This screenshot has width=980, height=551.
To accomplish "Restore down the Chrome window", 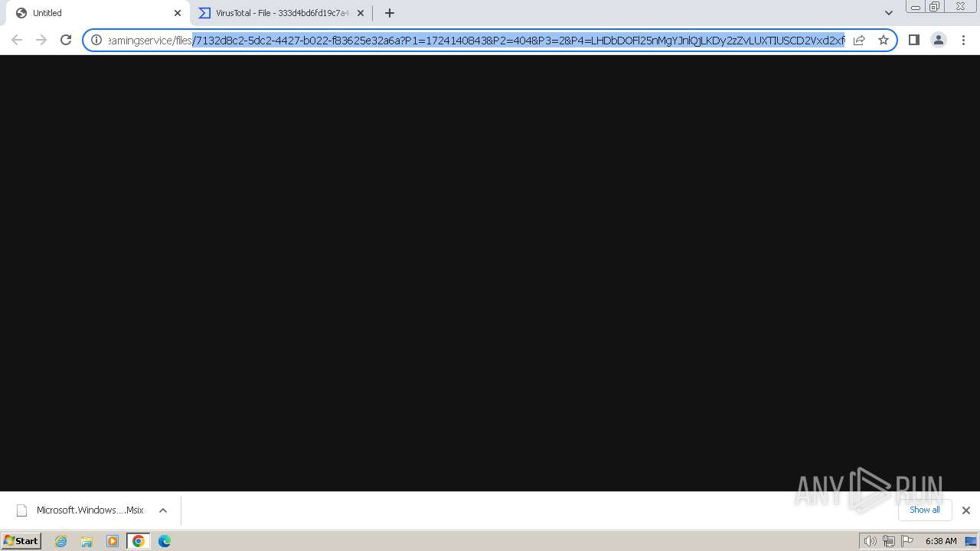I will (x=935, y=7).
